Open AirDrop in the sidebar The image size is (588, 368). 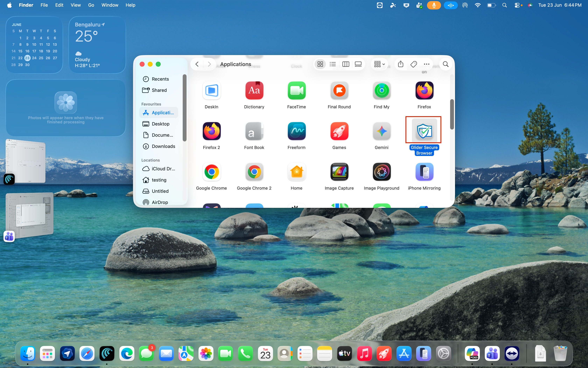pos(159,202)
